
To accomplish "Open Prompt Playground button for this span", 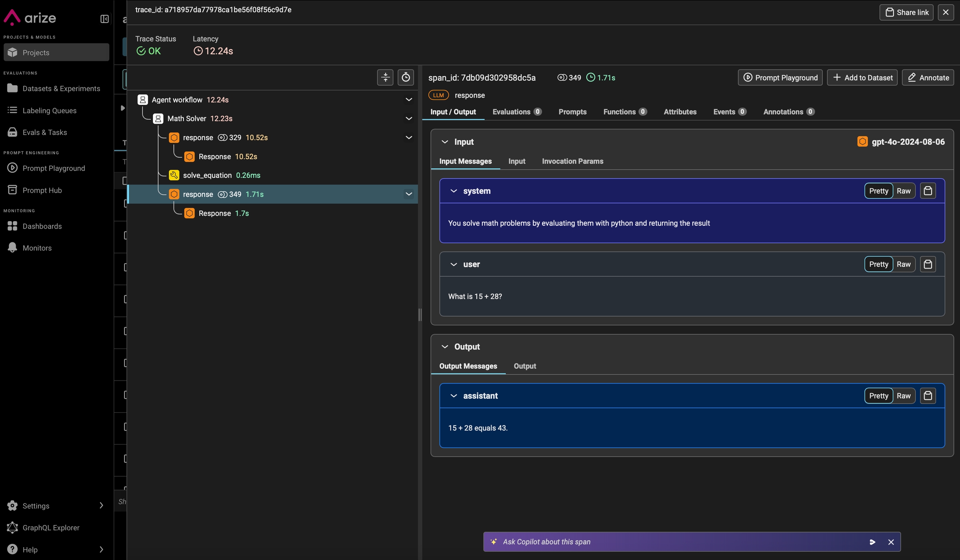I will point(780,77).
